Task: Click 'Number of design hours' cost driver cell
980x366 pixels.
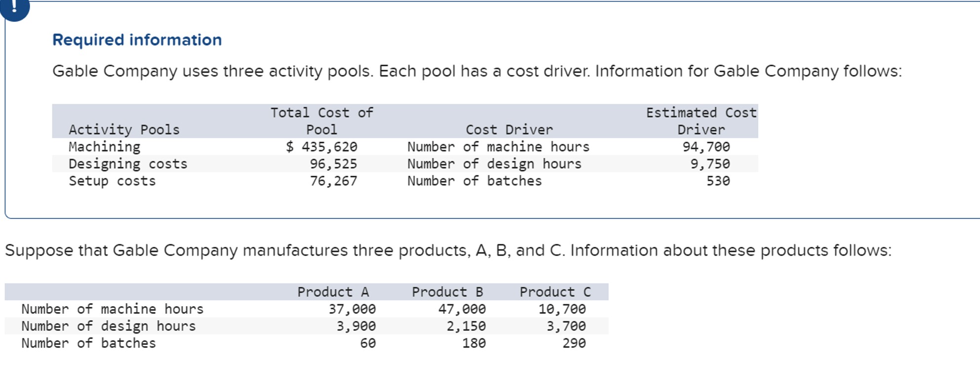Action: [x=494, y=163]
